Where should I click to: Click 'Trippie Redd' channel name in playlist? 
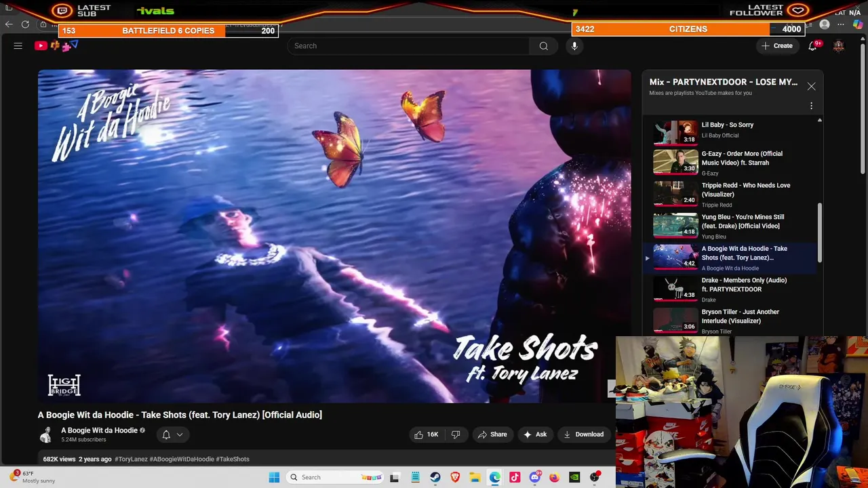[717, 205]
